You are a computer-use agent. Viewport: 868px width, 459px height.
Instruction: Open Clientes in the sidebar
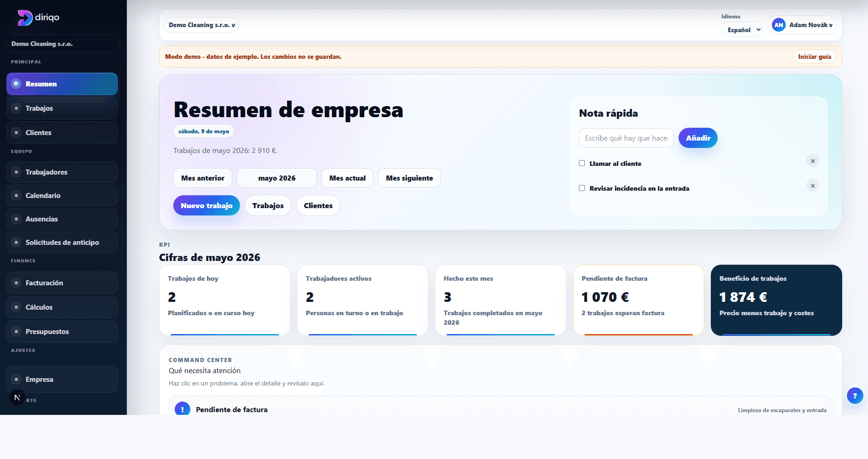(62, 132)
